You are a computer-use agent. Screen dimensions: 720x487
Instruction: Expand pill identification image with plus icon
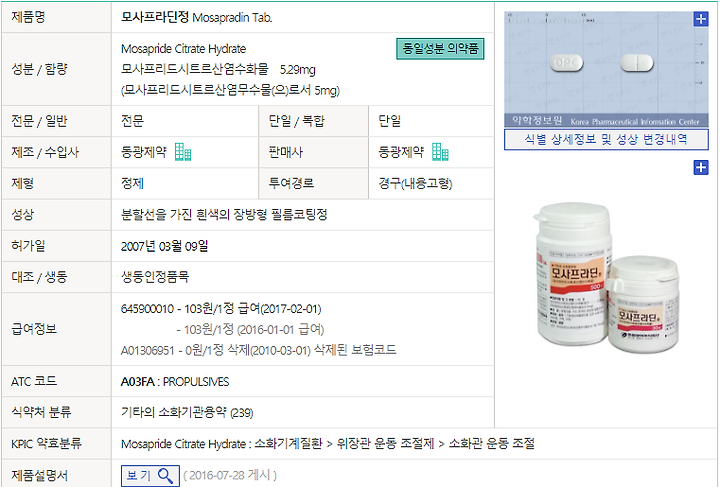(701, 19)
